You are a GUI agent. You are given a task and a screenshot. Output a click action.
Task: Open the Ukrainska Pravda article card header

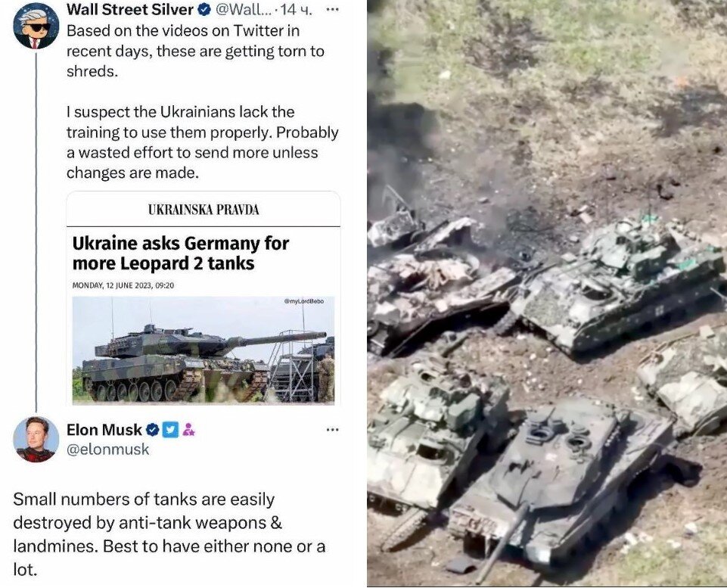coord(203,210)
